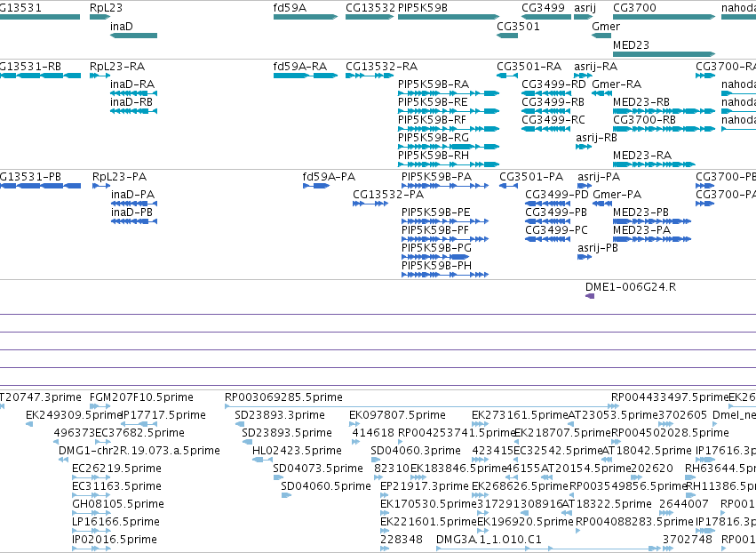Click the PIP5K59B-RE transcript
The height and width of the screenshot is (553, 756).
pyautogui.click(x=449, y=111)
